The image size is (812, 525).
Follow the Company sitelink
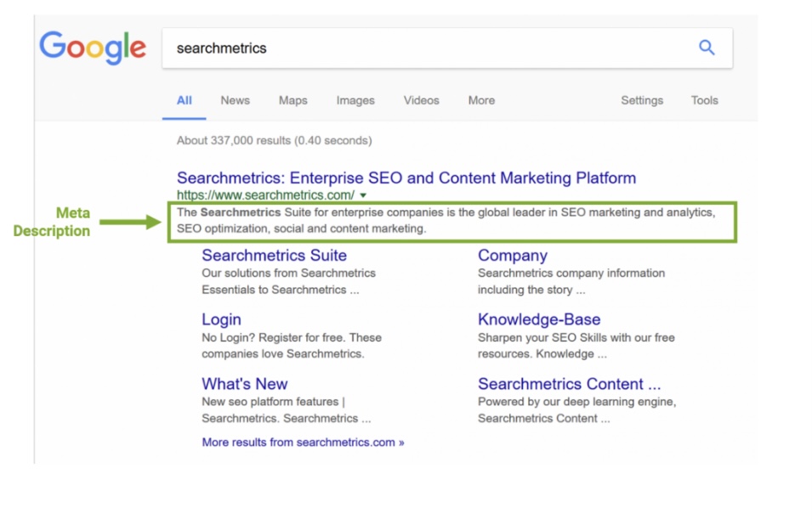tap(512, 256)
